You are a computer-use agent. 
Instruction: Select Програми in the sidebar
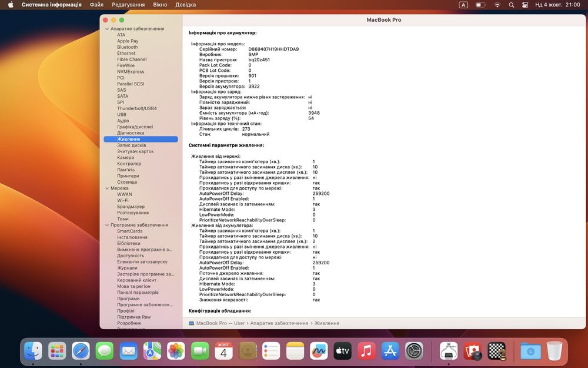click(128, 299)
